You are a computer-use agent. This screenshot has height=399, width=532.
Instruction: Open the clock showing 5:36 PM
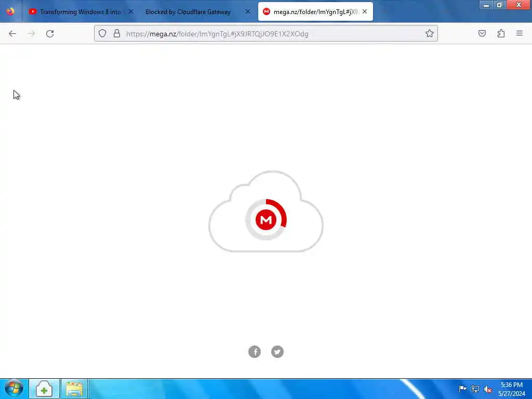pos(512,389)
